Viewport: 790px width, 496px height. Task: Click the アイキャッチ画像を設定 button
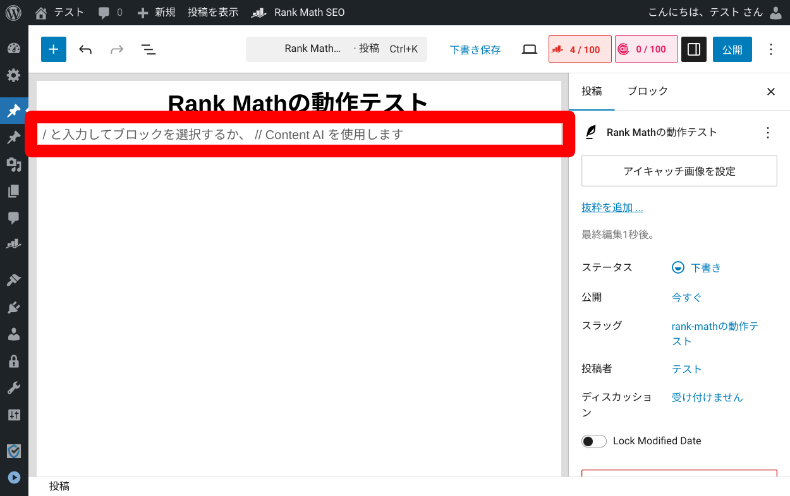pyautogui.click(x=679, y=171)
